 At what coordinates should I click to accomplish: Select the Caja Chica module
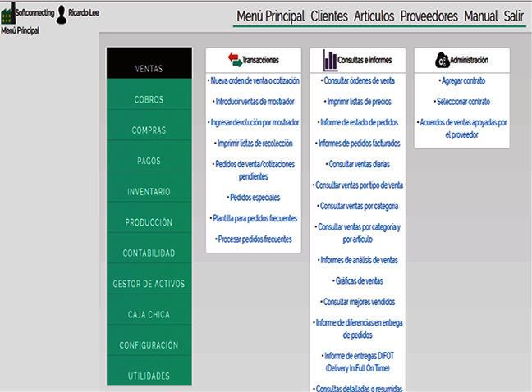[149, 315]
